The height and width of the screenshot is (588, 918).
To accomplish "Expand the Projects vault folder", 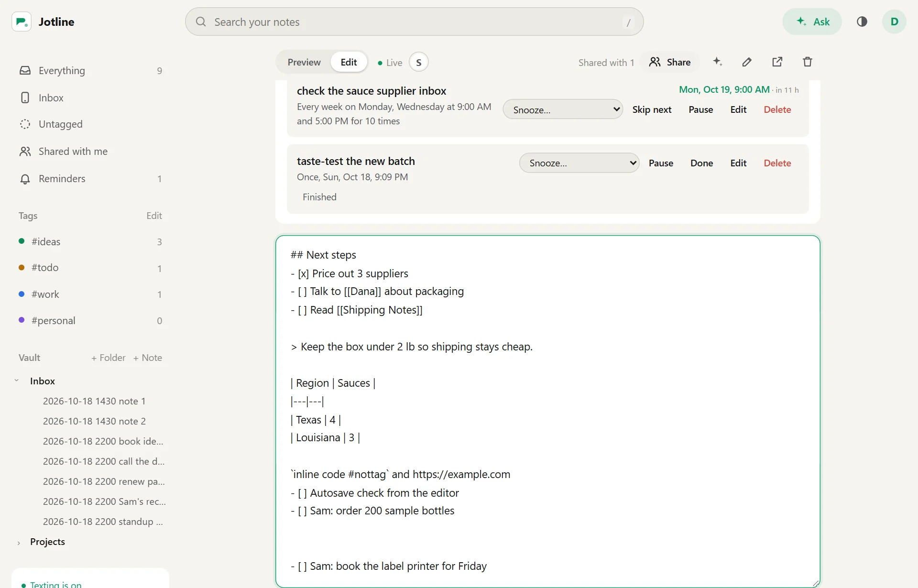I will 19,543.
